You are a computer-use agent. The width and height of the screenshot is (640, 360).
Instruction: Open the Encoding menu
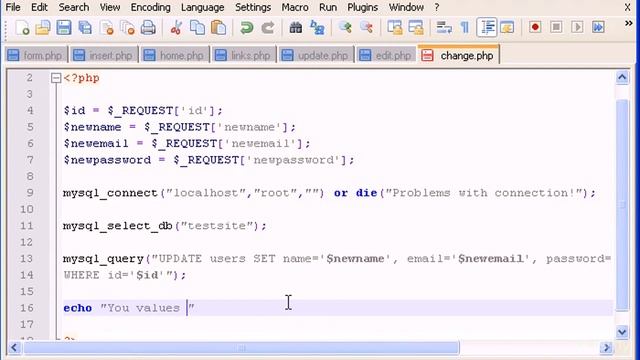click(x=150, y=7)
